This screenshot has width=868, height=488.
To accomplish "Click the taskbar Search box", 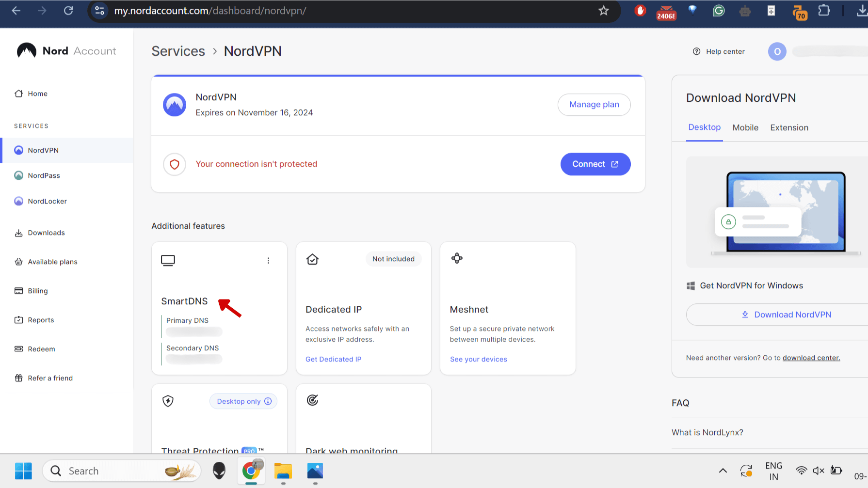I will coord(122,471).
